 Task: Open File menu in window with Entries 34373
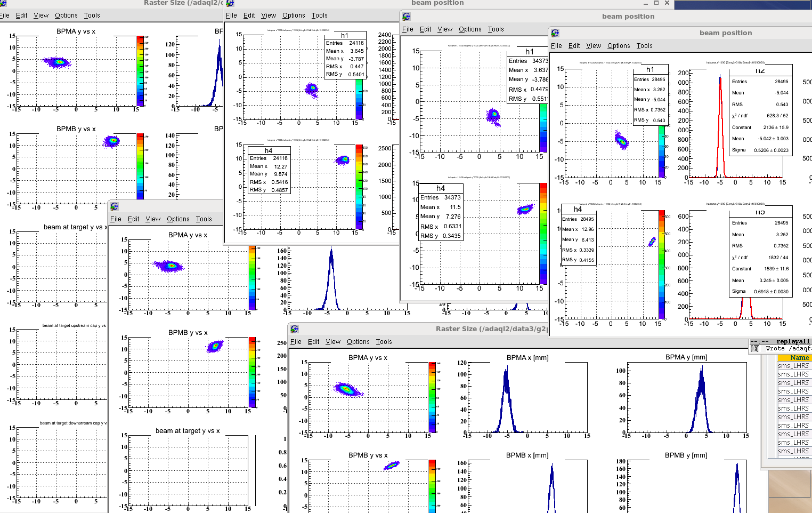click(x=408, y=29)
